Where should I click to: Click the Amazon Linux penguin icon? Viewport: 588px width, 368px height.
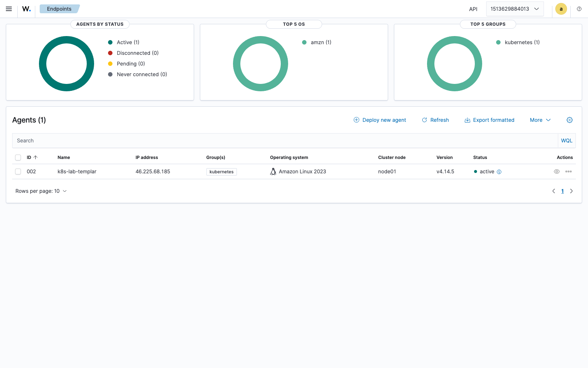coord(273,171)
